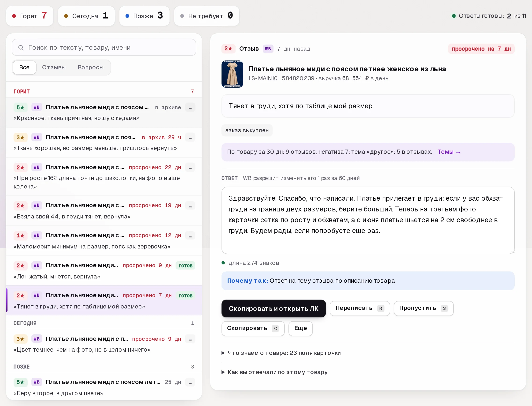532x406 pixels.
Task: Click the 2★ rating badge in the review header
Action: point(228,49)
